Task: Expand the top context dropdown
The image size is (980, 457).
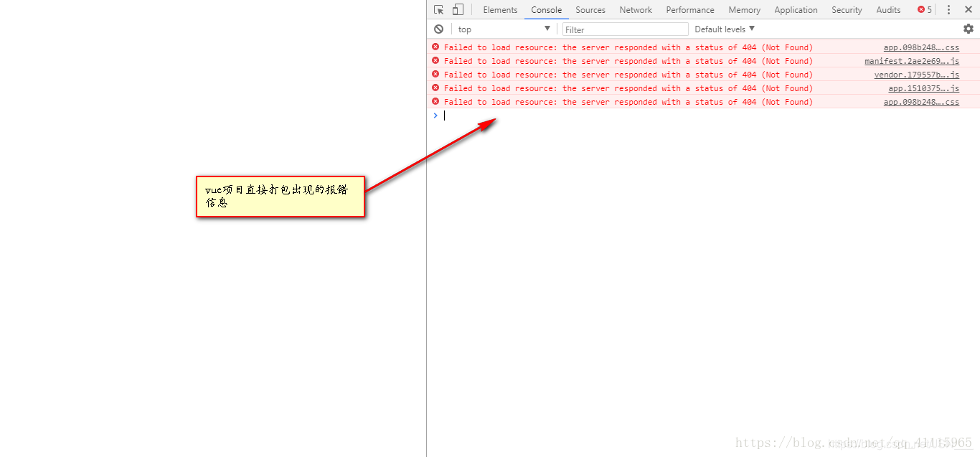Action: [x=504, y=29]
